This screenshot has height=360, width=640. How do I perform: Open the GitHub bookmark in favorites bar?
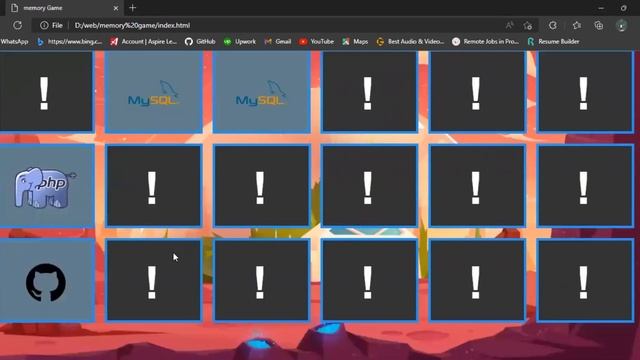200,42
